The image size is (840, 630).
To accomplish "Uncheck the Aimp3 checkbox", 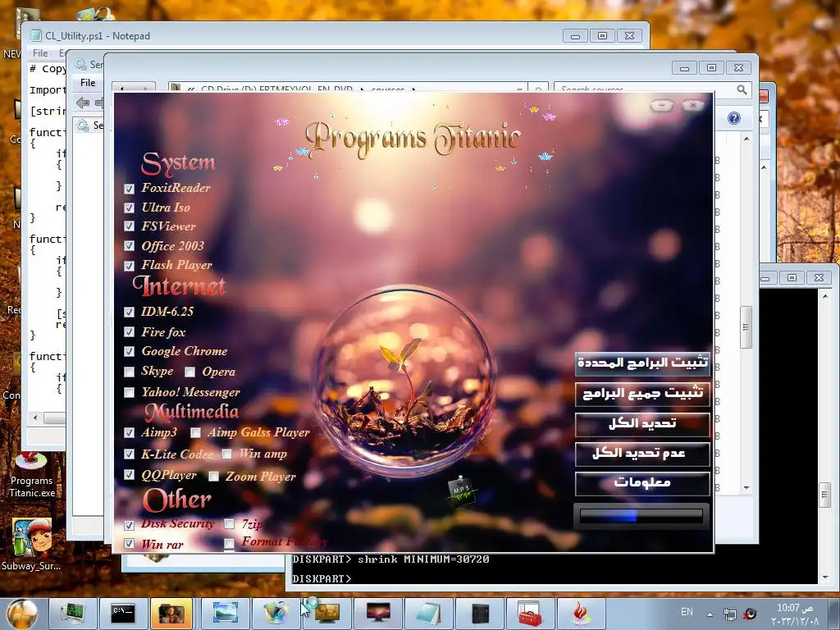I will [129, 432].
